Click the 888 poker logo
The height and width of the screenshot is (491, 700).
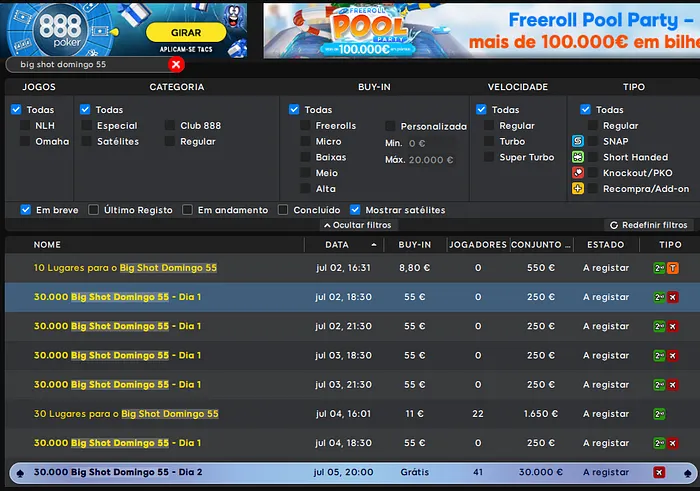click(x=60, y=30)
